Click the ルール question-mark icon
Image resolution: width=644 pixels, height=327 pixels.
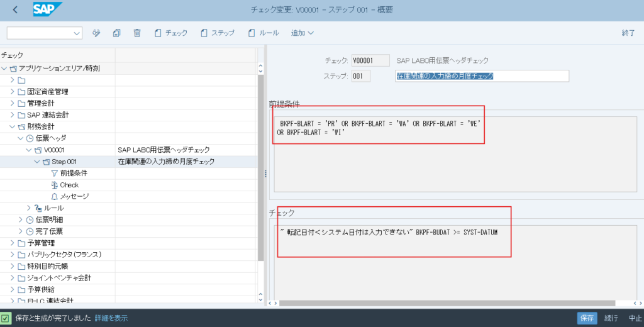pos(38,208)
